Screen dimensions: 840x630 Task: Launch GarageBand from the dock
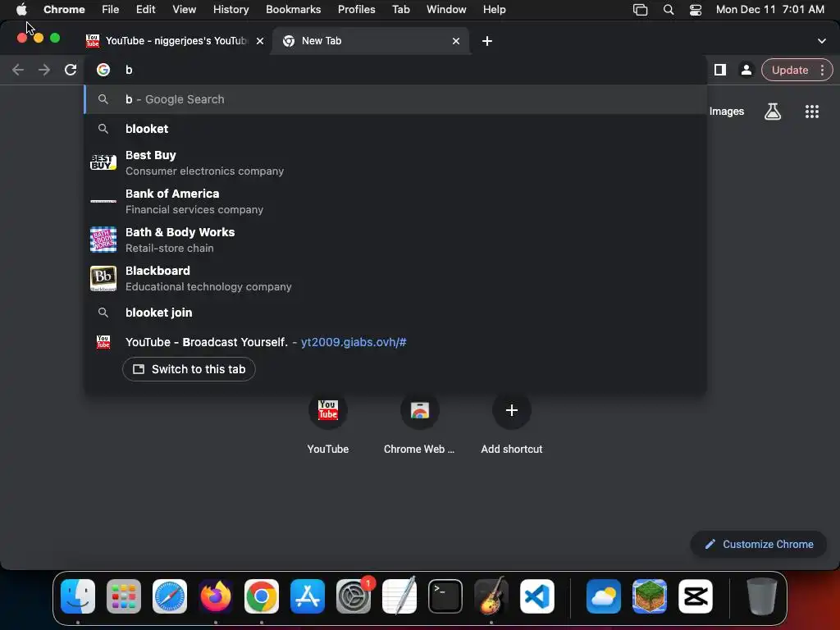click(x=491, y=596)
